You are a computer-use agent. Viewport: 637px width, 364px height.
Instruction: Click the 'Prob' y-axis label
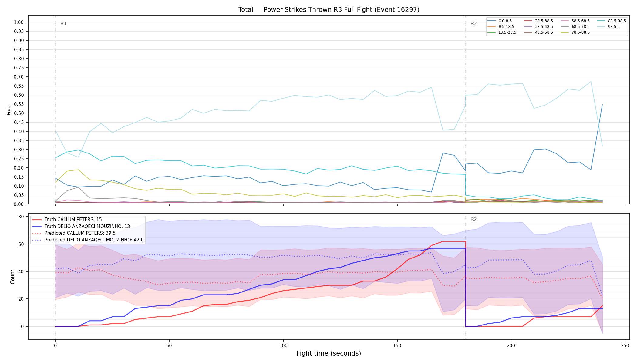(8, 110)
